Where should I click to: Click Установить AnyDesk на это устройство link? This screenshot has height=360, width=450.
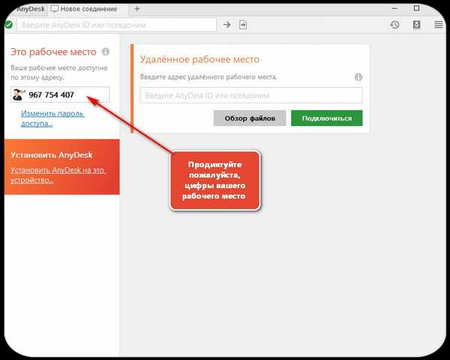(x=58, y=175)
